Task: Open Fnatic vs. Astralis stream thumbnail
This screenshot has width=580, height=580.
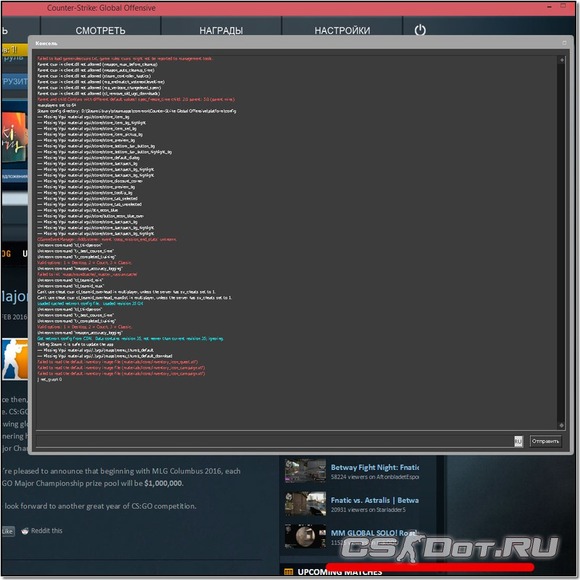Action: pos(306,503)
